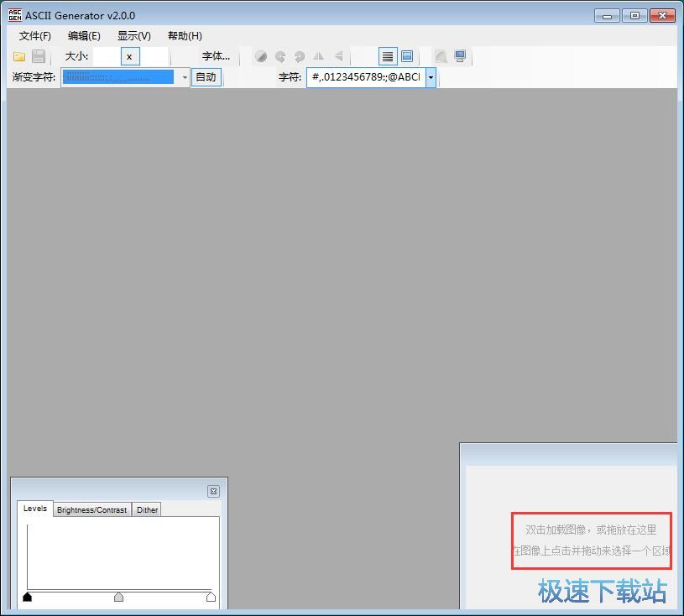Maximize the ASCII Generator window
Viewport: 684px width, 616px height.
pos(634,16)
